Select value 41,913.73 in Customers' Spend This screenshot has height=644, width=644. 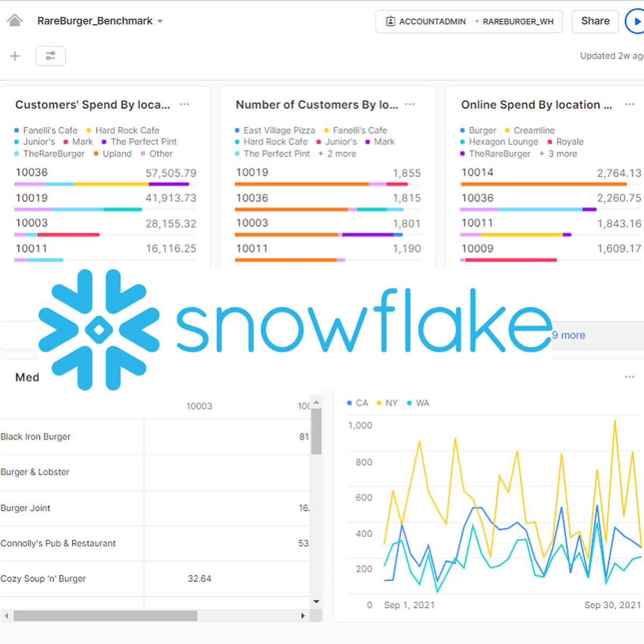pyautogui.click(x=171, y=198)
